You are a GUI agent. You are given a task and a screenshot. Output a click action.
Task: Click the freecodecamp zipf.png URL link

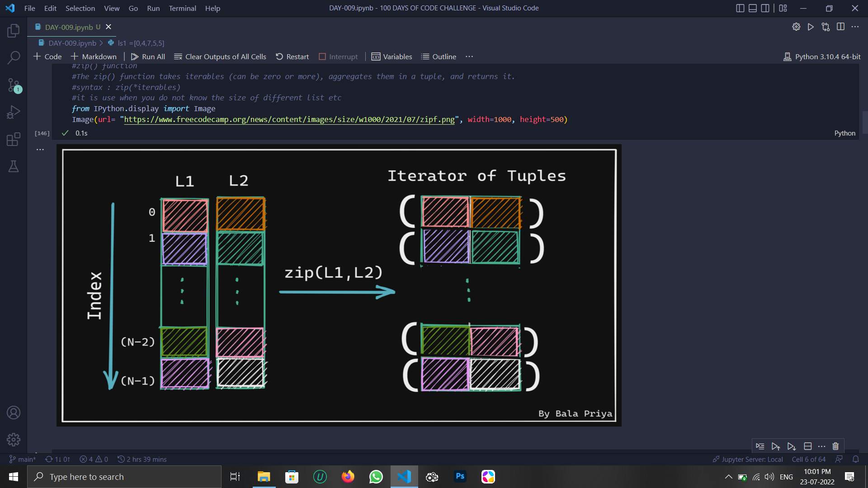click(x=289, y=119)
